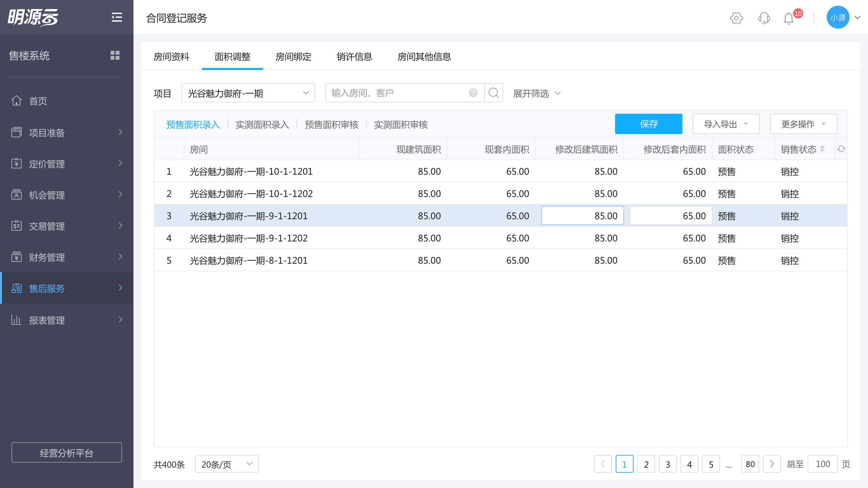Image resolution: width=868 pixels, height=488 pixels.
Task: Go to previous page arrow
Action: coord(603,464)
